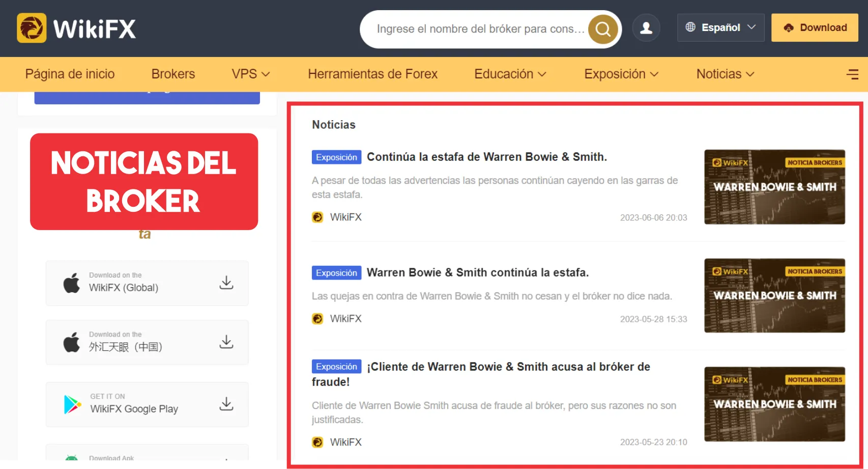Open thumbnail of the 2023-06-06 article
Viewport: 868px width, 469px height.
click(774, 187)
